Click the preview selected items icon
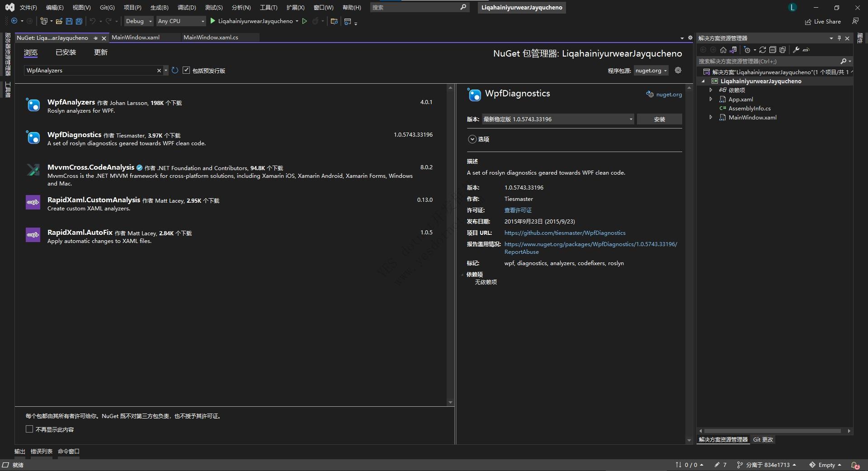 click(806, 50)
